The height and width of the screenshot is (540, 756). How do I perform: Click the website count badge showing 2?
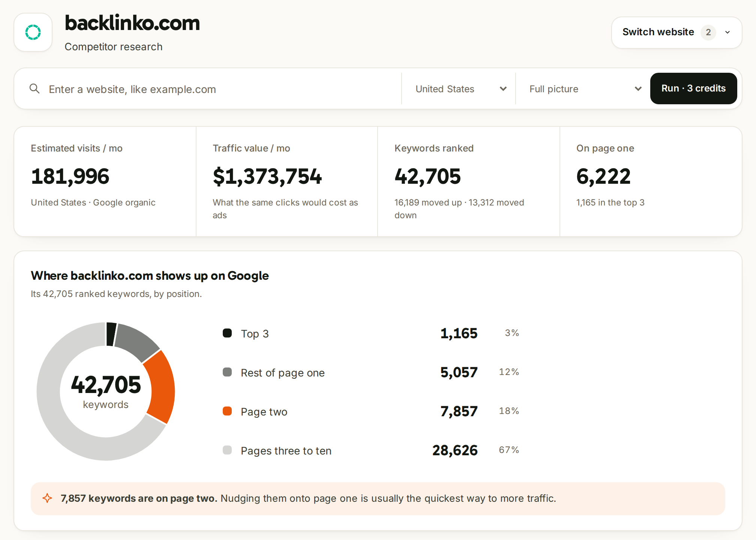[x=708, y=32]
